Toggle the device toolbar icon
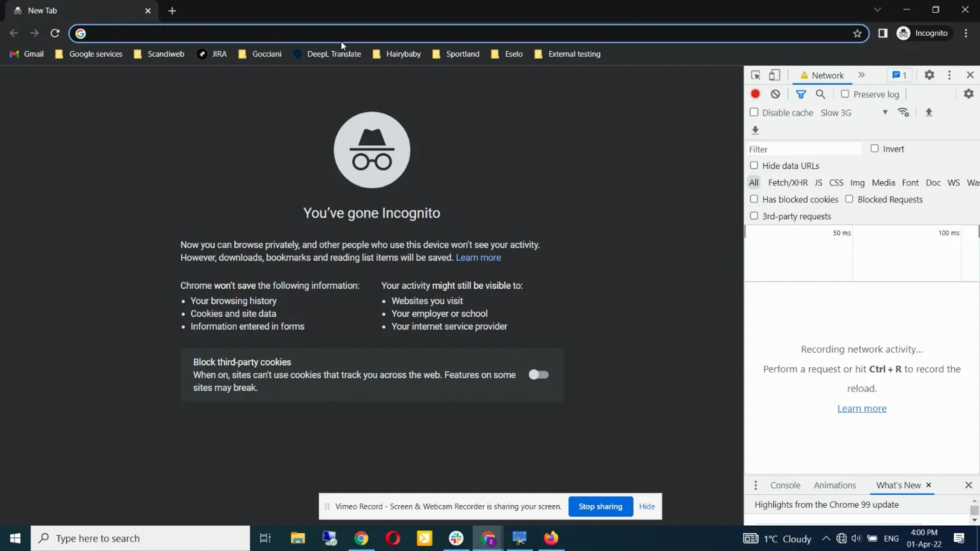 click(x=775, y=76)
